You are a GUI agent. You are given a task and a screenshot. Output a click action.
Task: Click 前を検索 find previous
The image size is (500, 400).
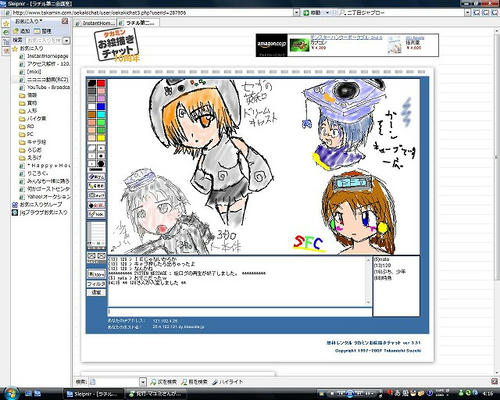pos(194,382)
